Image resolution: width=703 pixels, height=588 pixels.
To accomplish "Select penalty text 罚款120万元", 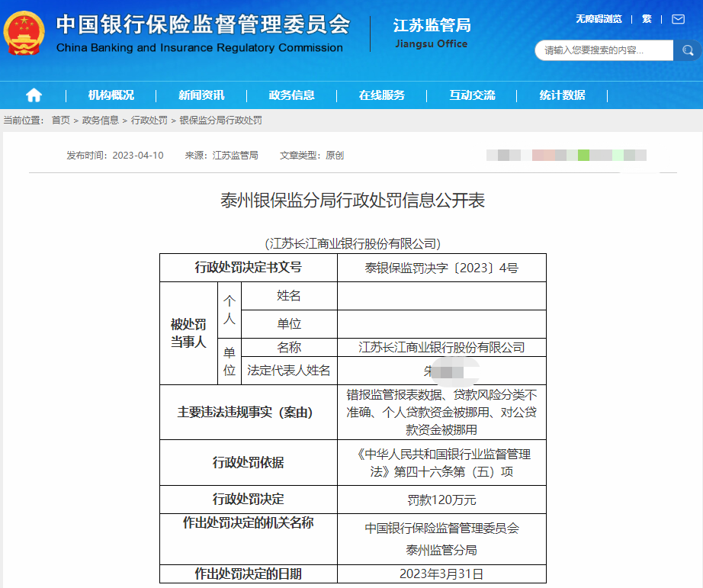I will 441,500.
